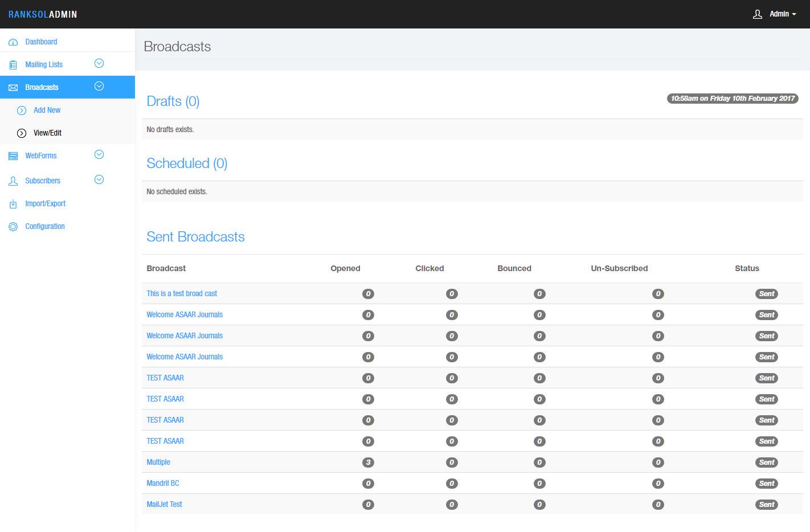Expand the WebForms submenu chevron
810x532 pixels.
[x=99, y=154]
